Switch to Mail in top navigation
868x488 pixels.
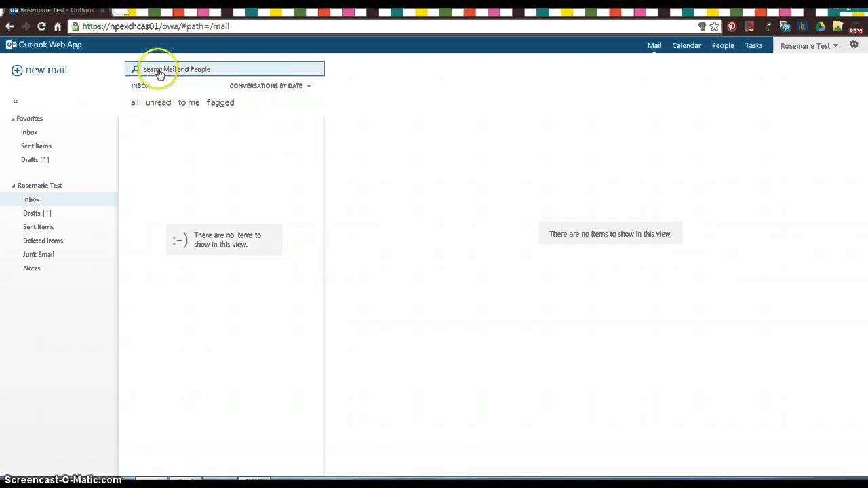654,45
